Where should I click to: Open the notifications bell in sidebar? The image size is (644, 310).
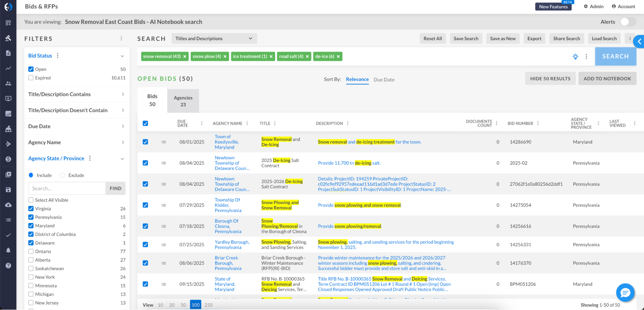pos(8,250)
